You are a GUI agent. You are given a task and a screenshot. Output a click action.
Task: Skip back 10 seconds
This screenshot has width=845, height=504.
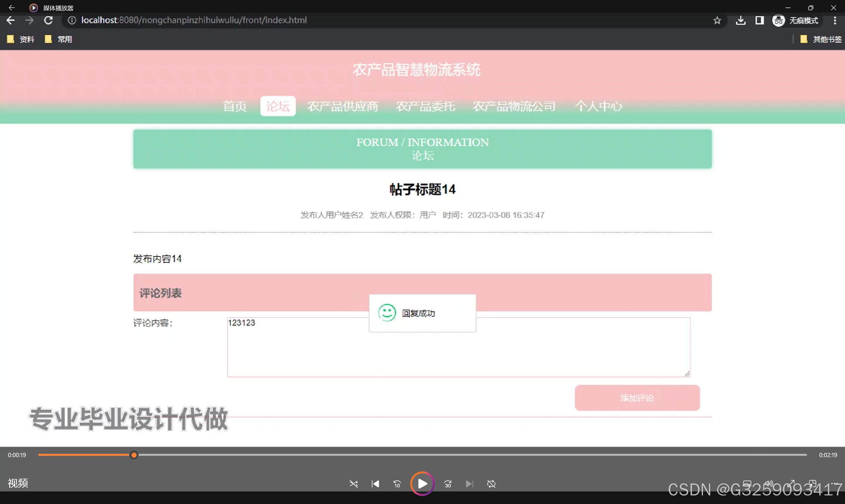pyautogui.click(x=397, y=484)
